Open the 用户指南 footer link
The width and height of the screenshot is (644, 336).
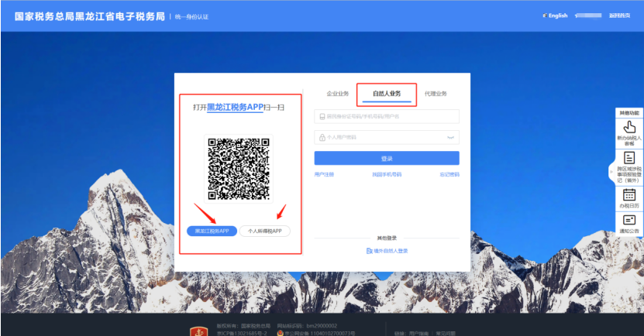(x=419, y=334)
